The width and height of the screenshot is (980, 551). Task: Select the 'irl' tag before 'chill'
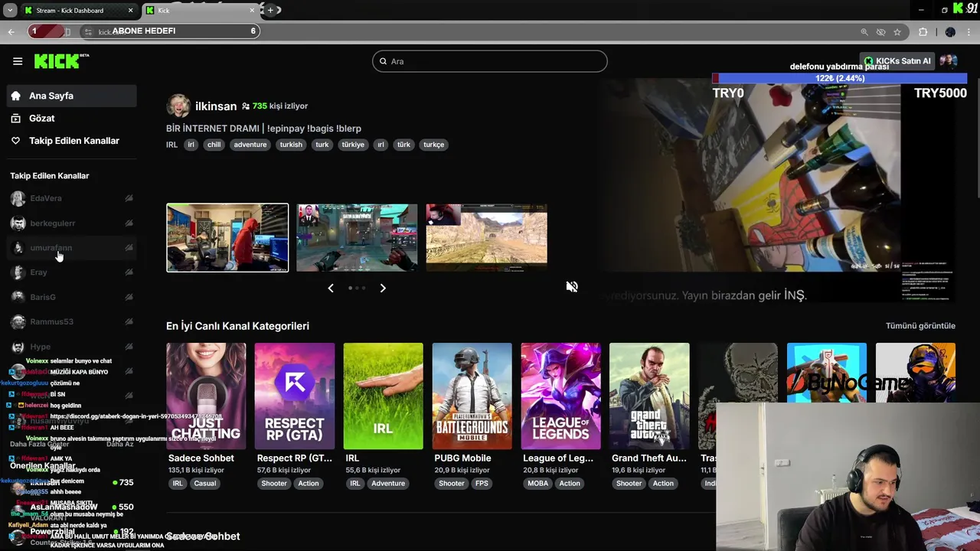point(191,145)
